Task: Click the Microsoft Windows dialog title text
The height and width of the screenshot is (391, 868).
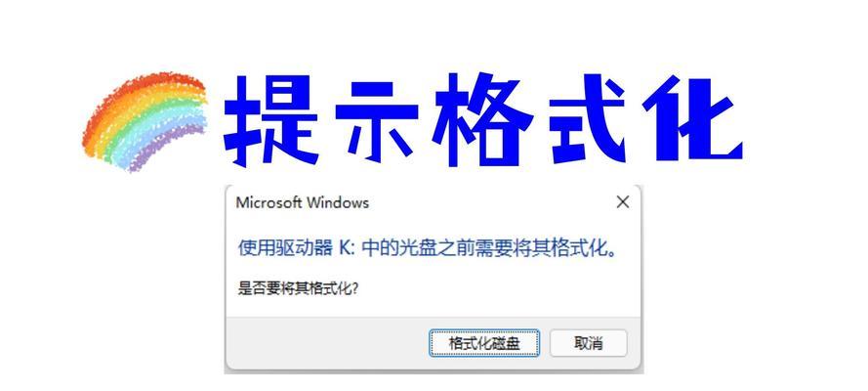Action: pyautogui.click(x=303, y=202)
